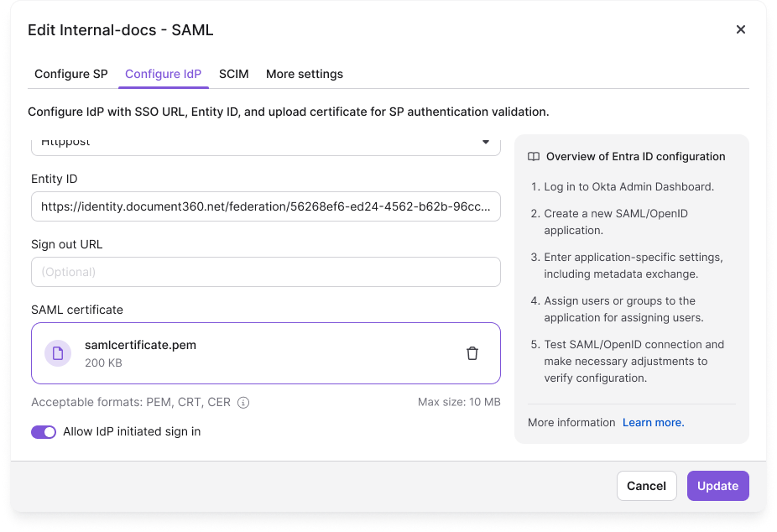Click the Update button
The width and height of the screenshot is (777, 532).
(x=717, y=486)
